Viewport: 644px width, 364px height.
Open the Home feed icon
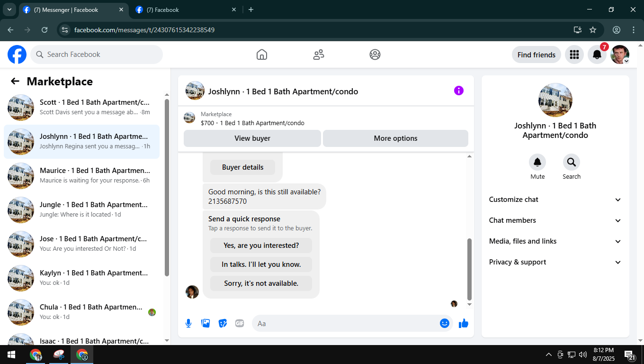(262, 55)
